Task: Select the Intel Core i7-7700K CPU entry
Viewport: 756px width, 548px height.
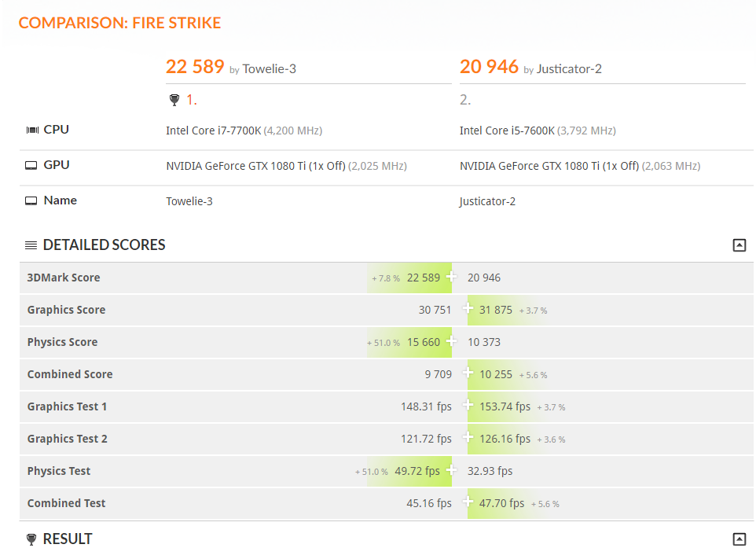Action: (x=213, y=131)
